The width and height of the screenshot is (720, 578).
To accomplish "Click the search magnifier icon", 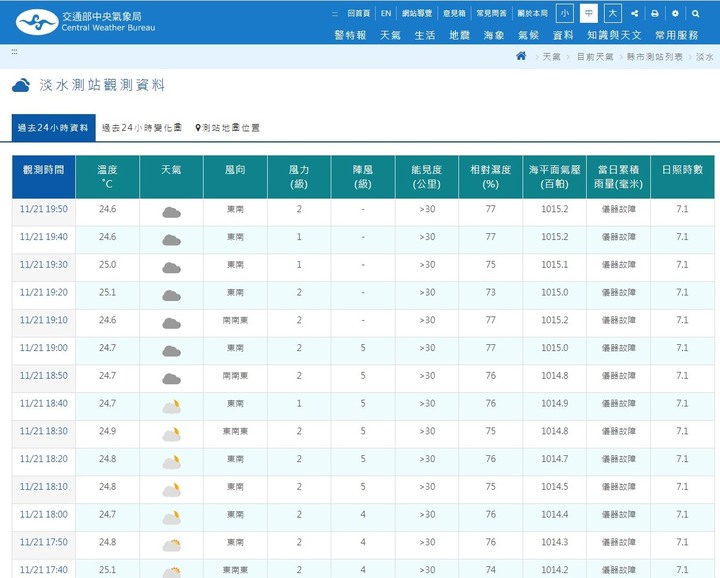I will 696,13.
